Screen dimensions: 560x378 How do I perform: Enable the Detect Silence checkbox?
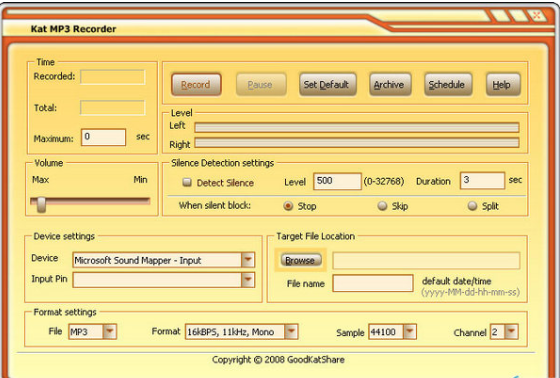point(187,182)
